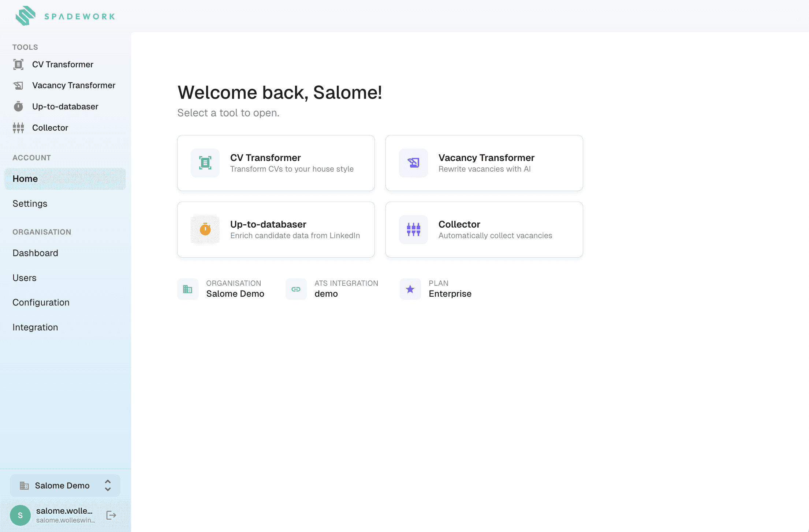The image size is (809, 532).
Task: Expand the Salome Demo organisation switcher
Action: coord(62,486)
